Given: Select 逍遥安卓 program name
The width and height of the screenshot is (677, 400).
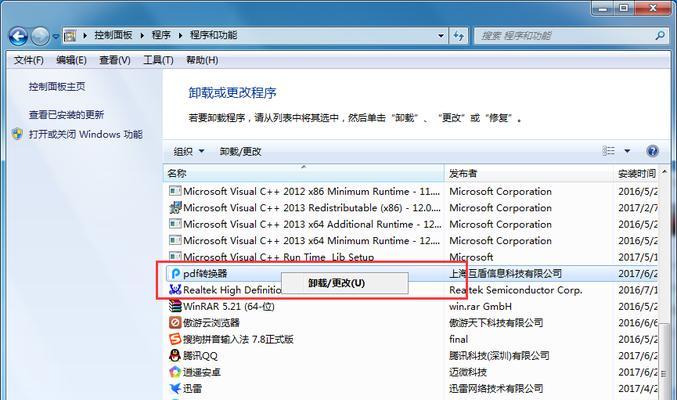Looking at the screenshot, I should (x=202, y=372).
